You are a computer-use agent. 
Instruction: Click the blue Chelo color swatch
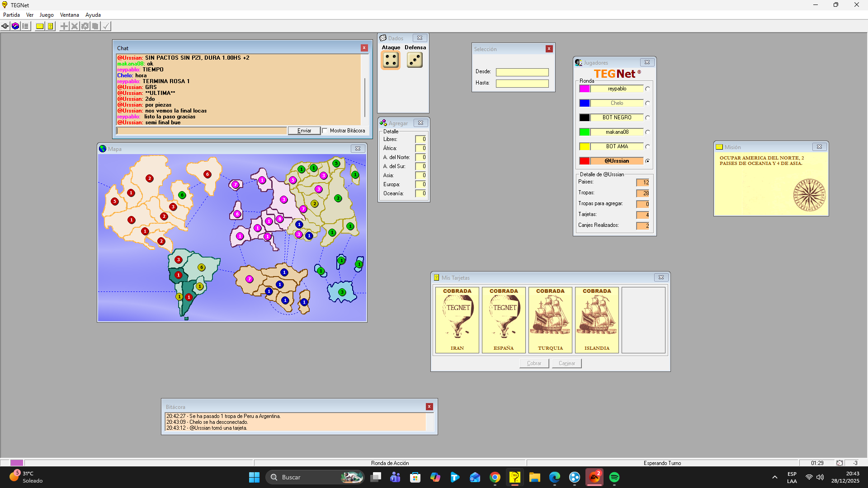(x=585, y=103)
